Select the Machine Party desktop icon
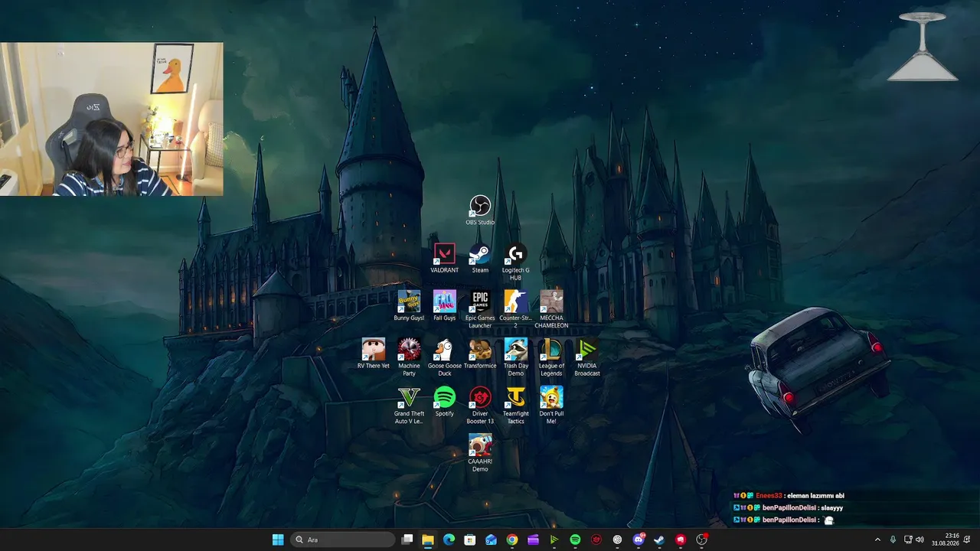980x551 pixels. 409,357
